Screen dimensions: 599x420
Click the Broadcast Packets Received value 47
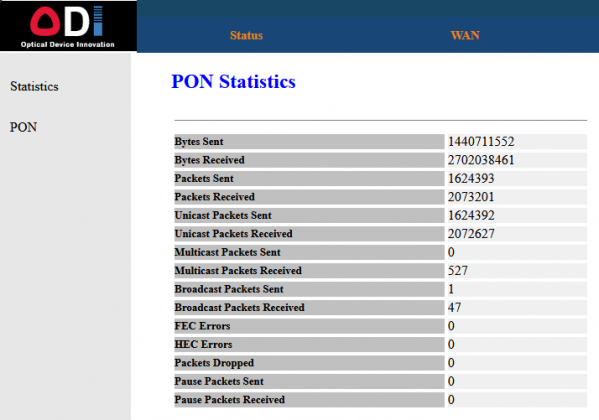[x=455, y=307]
